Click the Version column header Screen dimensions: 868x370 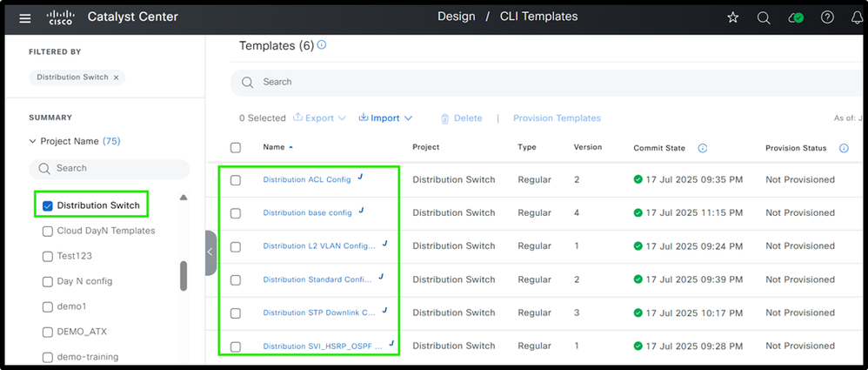[588, 147]
